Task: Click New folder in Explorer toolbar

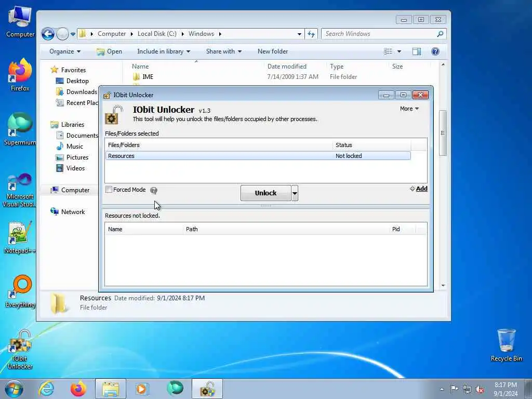Action: pyautogui.click(x=272, y=51)
